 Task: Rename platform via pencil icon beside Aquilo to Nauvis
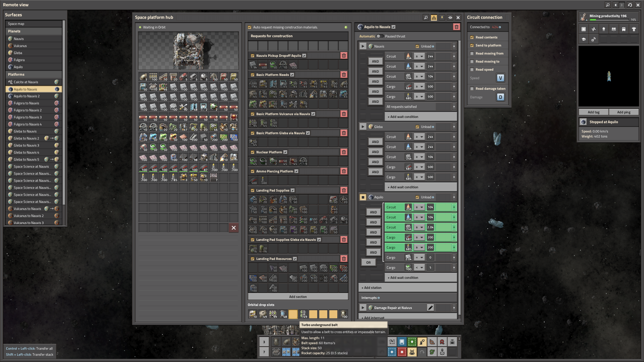(393, 27)
